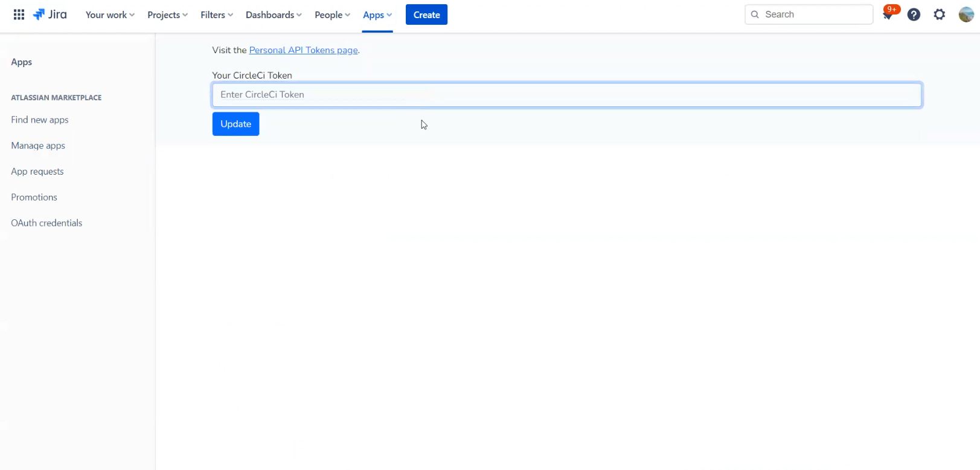
Task: Click the search magnifier icon
Action: point(755,14)
